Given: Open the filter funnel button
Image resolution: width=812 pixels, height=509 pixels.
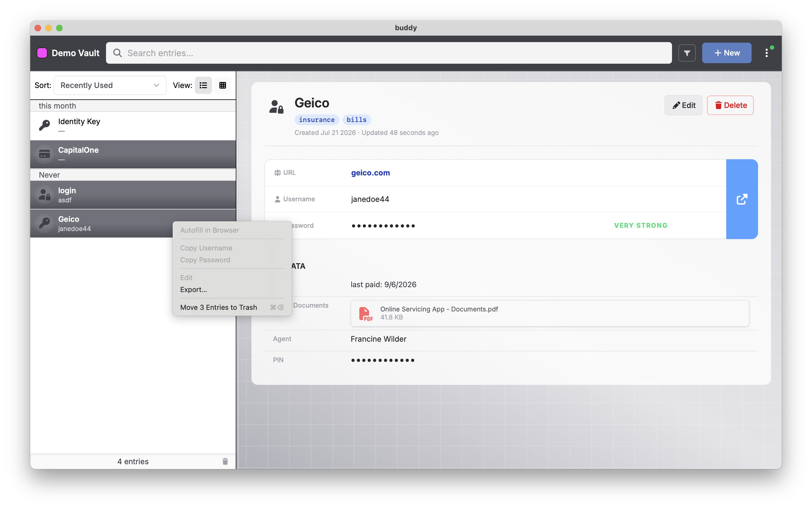Looking at the screenshot, I should pos(687,53).
